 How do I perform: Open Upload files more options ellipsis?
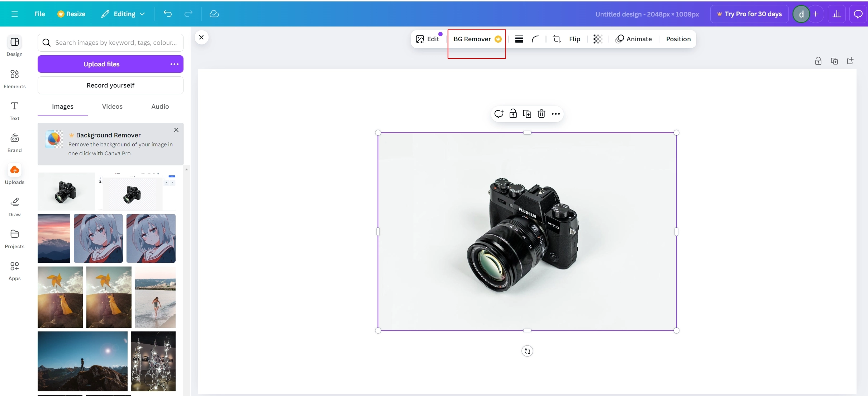click(x=174, y=64)
